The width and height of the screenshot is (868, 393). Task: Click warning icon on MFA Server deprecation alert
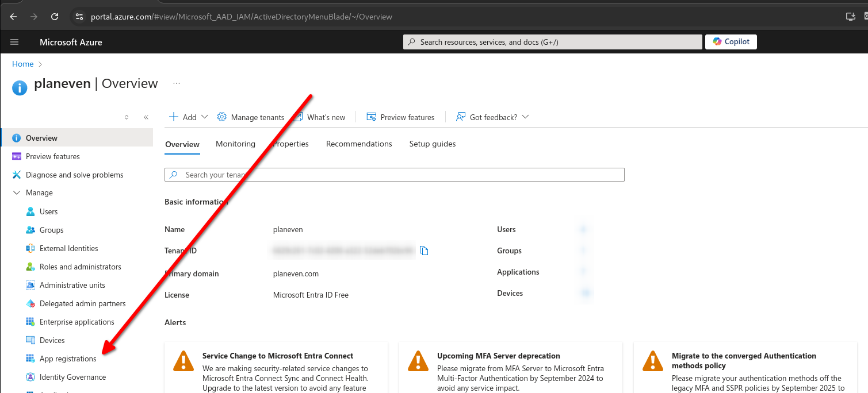pos(418,361)
